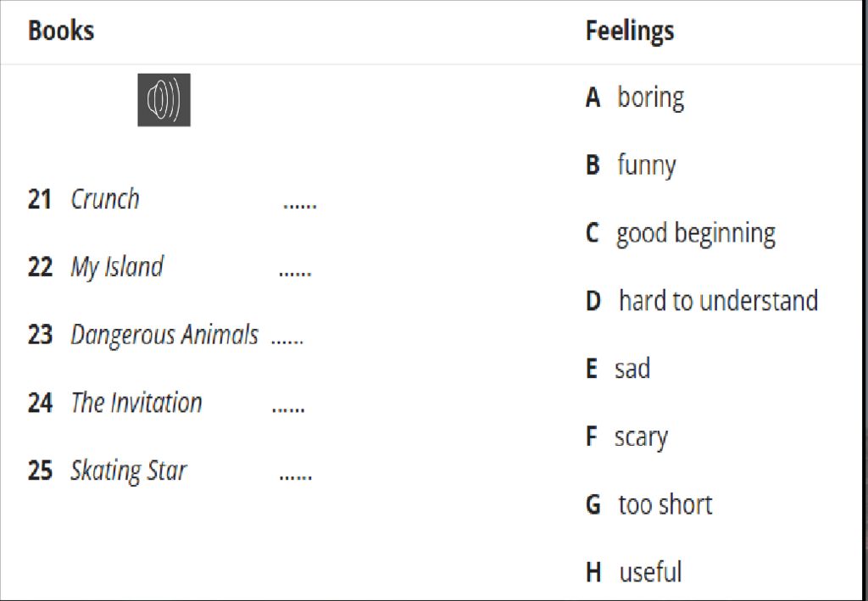The image size is (868, 601).
Task: Select option C good beginning
Action: pos(681,234)
